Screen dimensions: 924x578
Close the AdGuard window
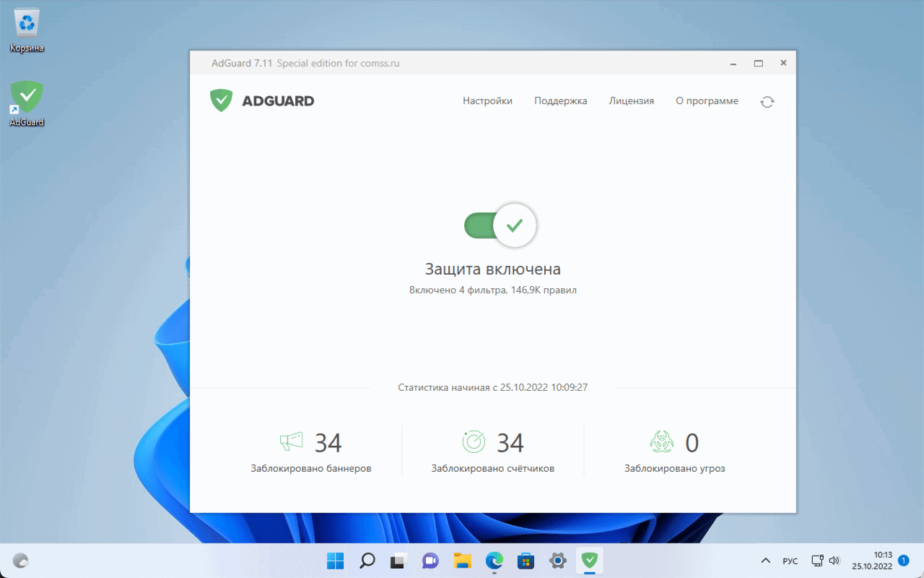point(783,63)
